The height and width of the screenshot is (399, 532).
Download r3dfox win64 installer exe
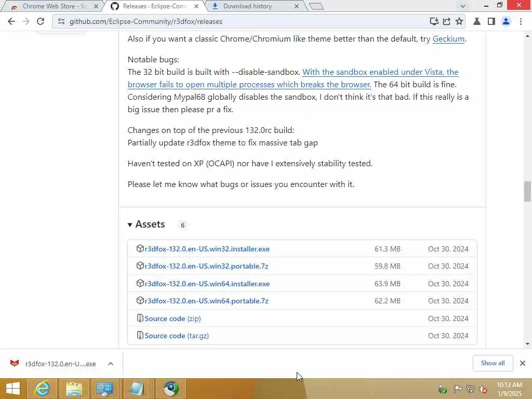point(207,284)
